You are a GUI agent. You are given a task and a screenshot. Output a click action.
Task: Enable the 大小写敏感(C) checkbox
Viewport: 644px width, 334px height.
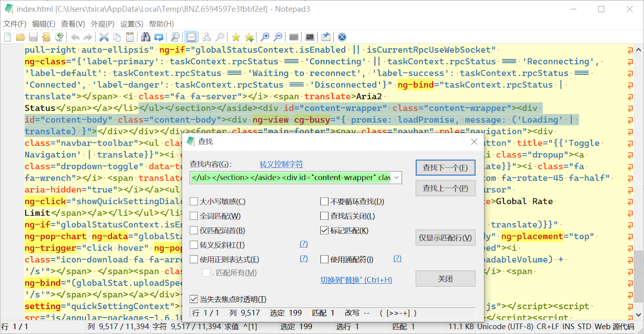194,202
